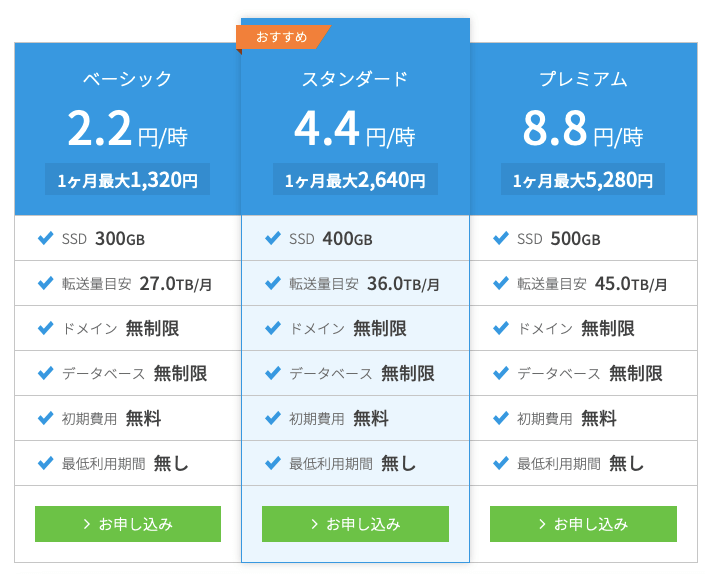
Task: Click the checkmark beside SSD 400GB
Action: click(273, 238)
